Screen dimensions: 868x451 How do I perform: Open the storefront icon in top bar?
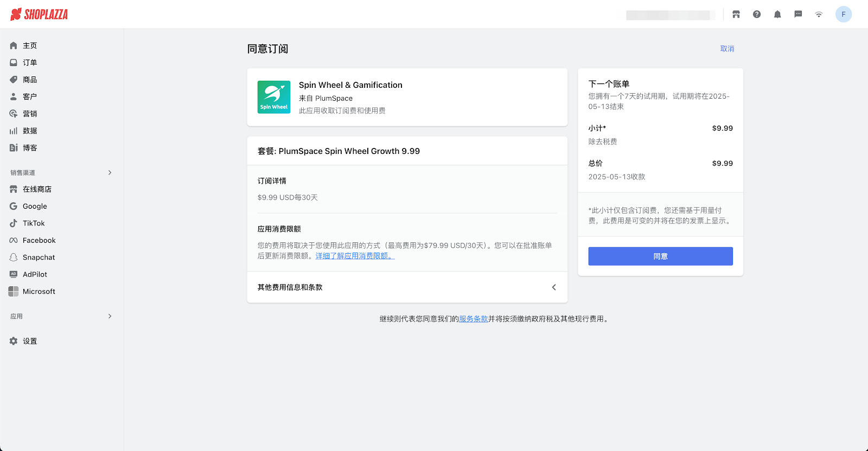(x=736, y=15)
